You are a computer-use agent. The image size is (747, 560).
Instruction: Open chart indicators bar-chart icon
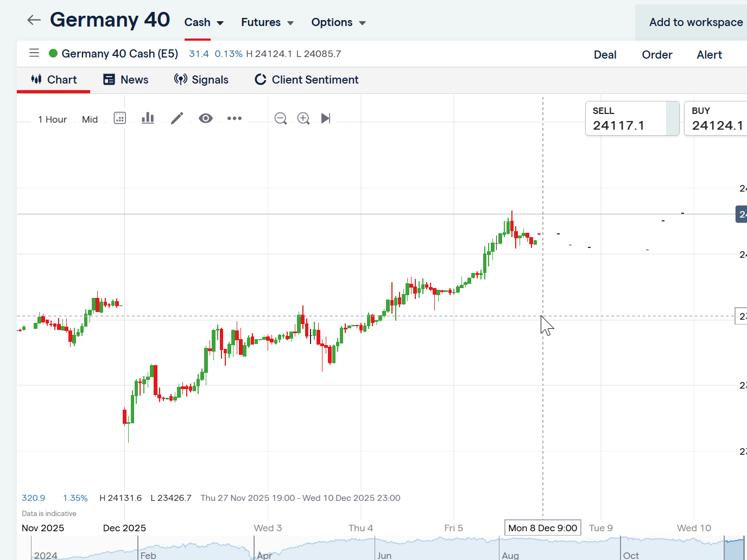[x=148, y=118]
